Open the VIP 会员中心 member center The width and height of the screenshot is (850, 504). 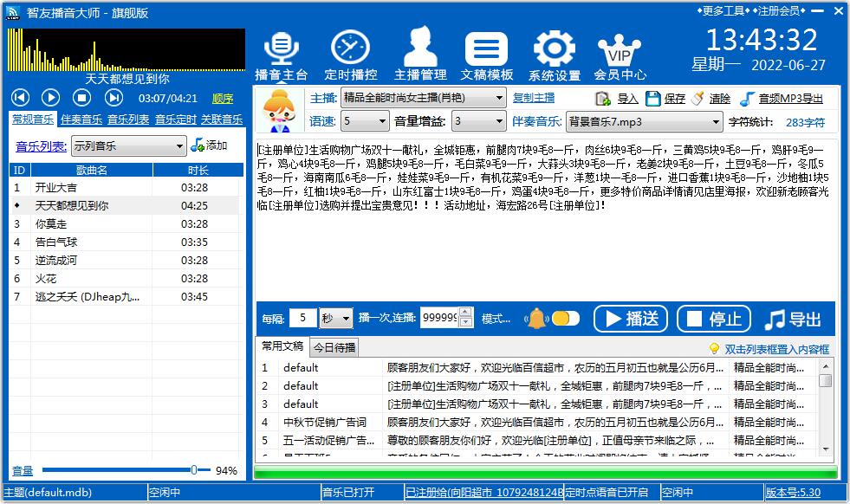620,56
